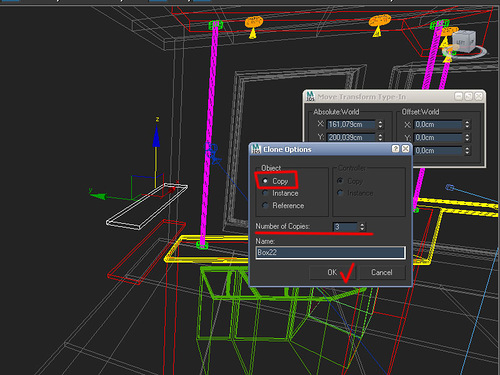Click the Offset X spinner arrows
The height and width of the screenshot is (375, 500).
(x=467, y=124)
